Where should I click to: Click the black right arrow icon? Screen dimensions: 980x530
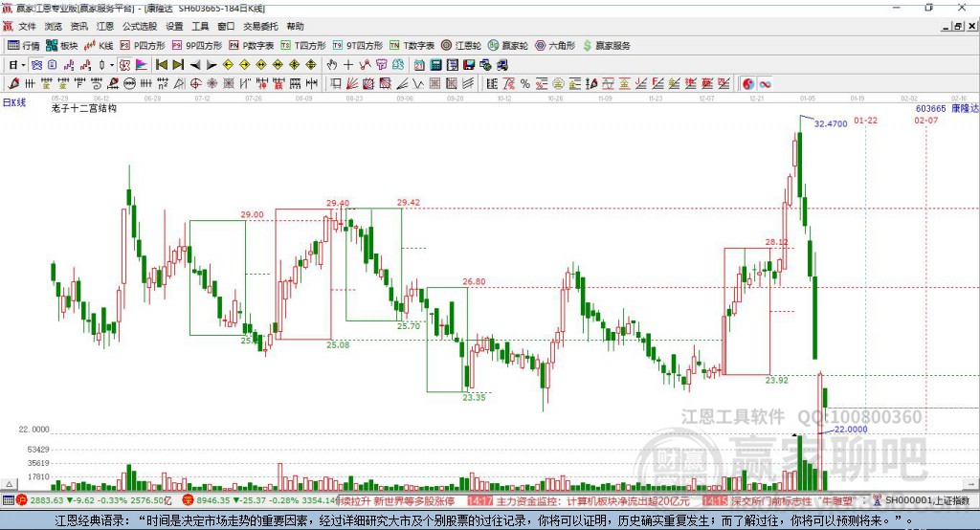pos(212,65)
